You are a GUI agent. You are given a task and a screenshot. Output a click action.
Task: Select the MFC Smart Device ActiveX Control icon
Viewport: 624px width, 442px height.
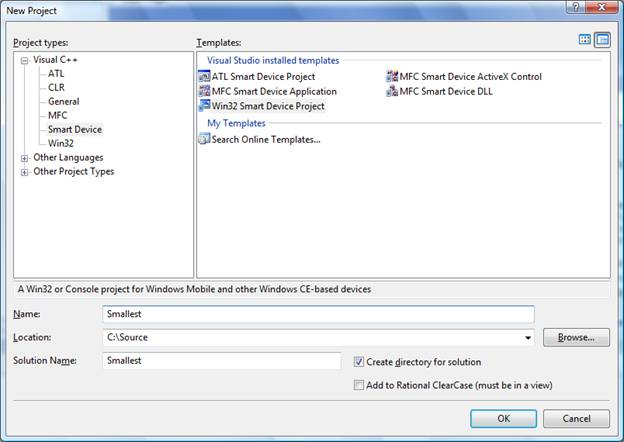pyautogui.click(x=392, y=76)
